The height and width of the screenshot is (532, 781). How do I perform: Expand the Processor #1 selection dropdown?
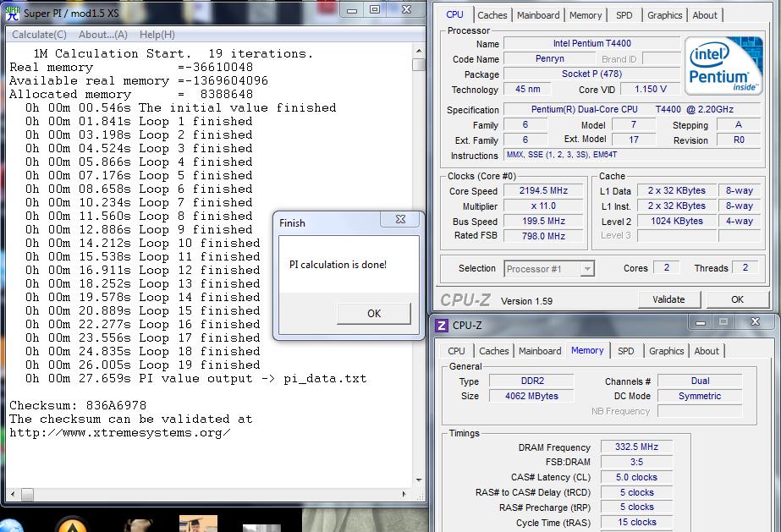tap(587, 269)
